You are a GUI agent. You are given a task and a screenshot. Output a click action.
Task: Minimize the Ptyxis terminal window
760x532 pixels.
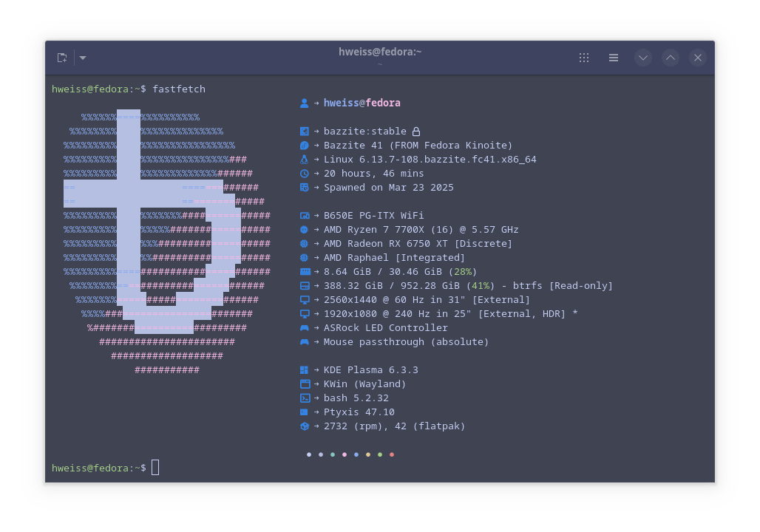643,58
